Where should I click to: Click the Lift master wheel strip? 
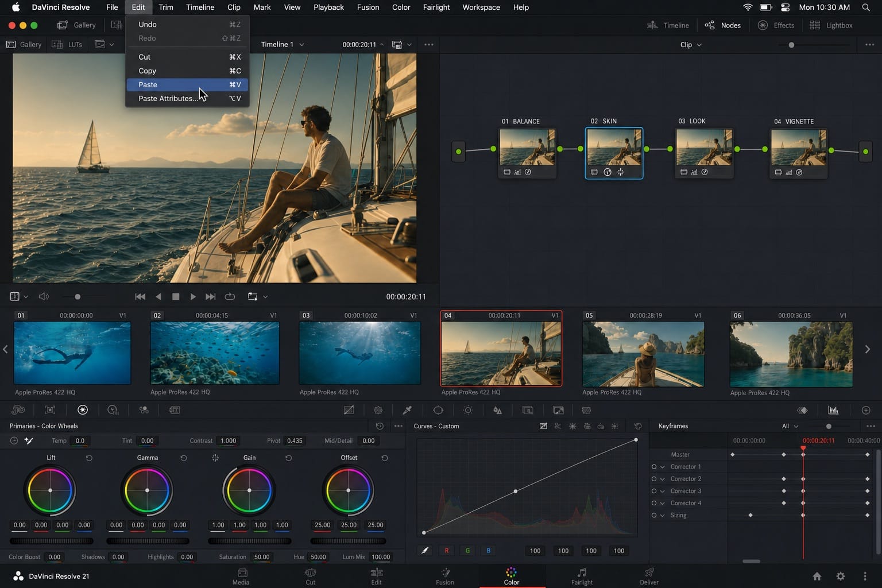pyautogui.click(x=52, y=541)
